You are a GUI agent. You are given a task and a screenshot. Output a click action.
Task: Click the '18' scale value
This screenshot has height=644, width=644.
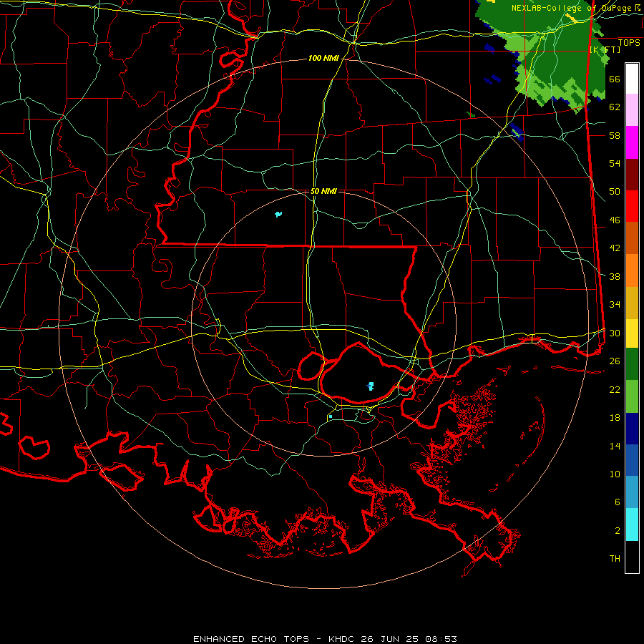pos(615,418)
